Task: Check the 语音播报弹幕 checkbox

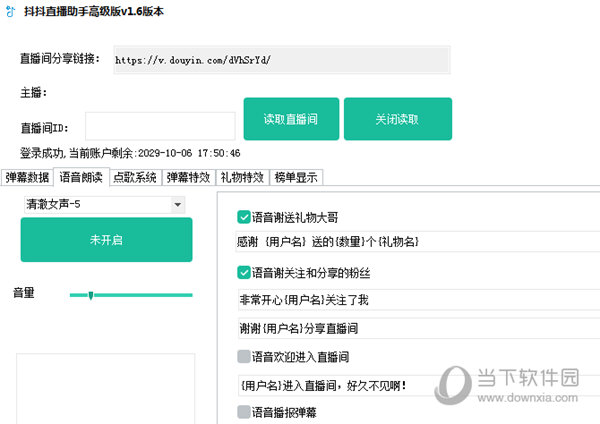Action: click(244, 411)
